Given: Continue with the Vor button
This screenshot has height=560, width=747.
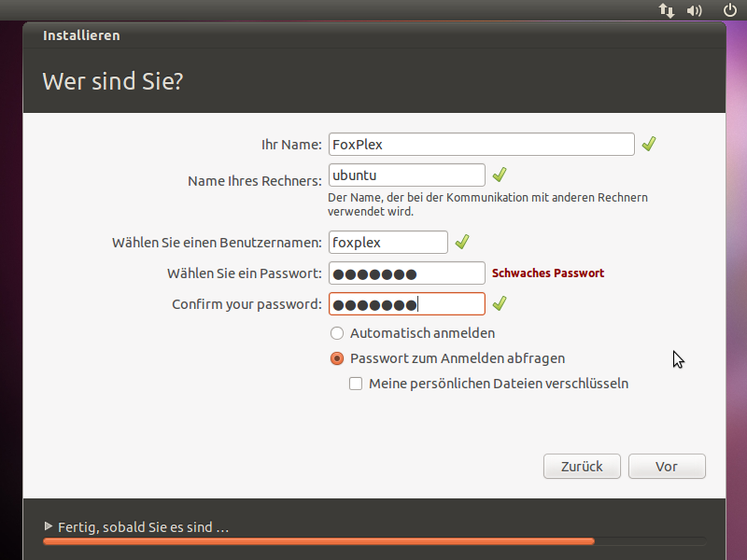Looking at the screenshot, I should 667,466.
